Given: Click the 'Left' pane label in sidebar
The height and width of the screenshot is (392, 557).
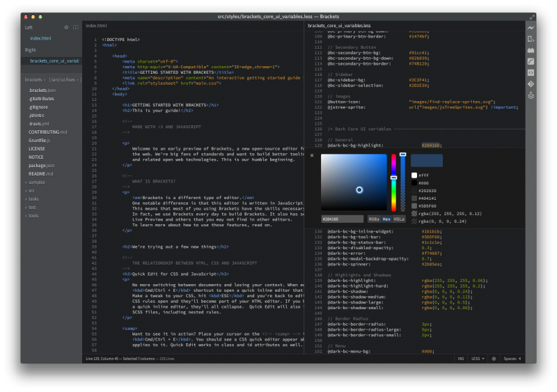Looking at the screenshot, I should pos(29,27).
